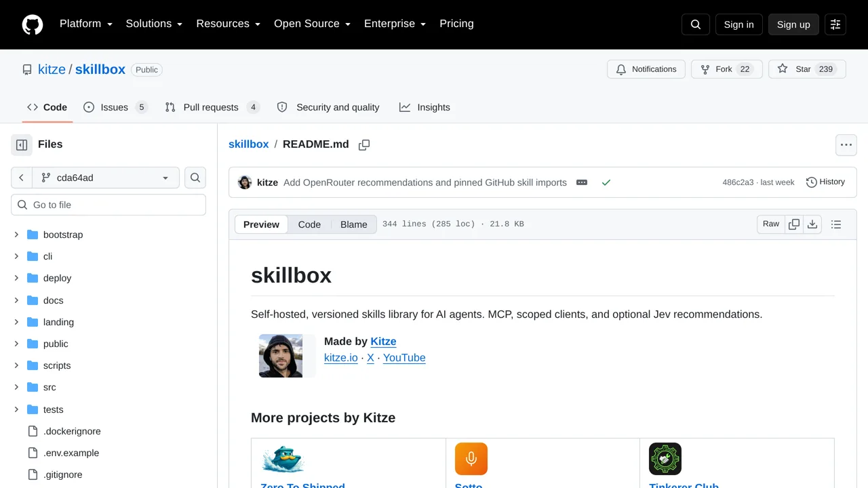Screen dimensions: 868x488
Task: Collapse the Files side panel icon
Action: coord(22,144)
